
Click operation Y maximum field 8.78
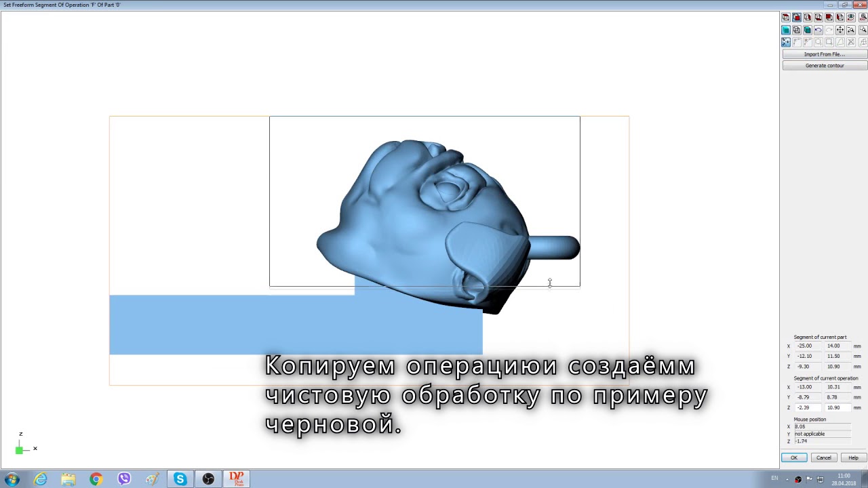pyautogui.click(x=837, y=397)
